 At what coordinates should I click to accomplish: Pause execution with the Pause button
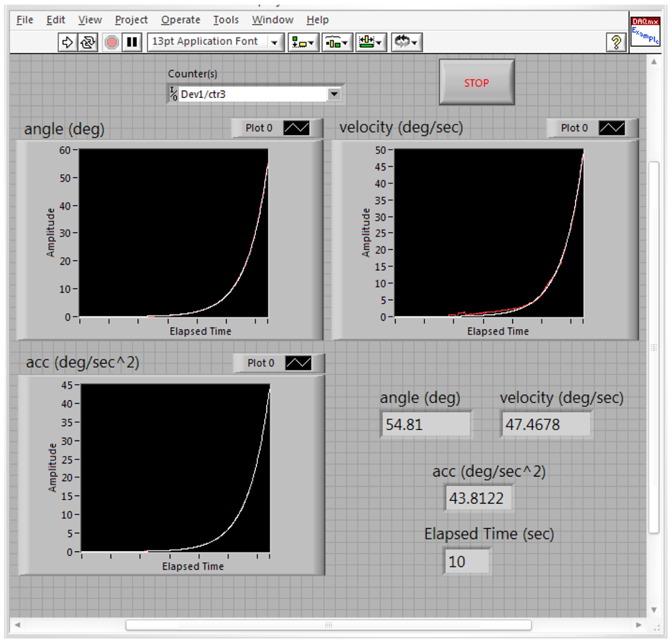[132, 42]
